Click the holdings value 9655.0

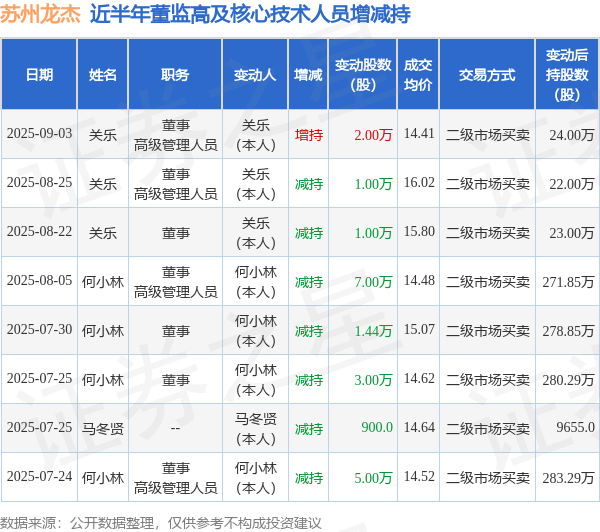(x=575, y=427)
